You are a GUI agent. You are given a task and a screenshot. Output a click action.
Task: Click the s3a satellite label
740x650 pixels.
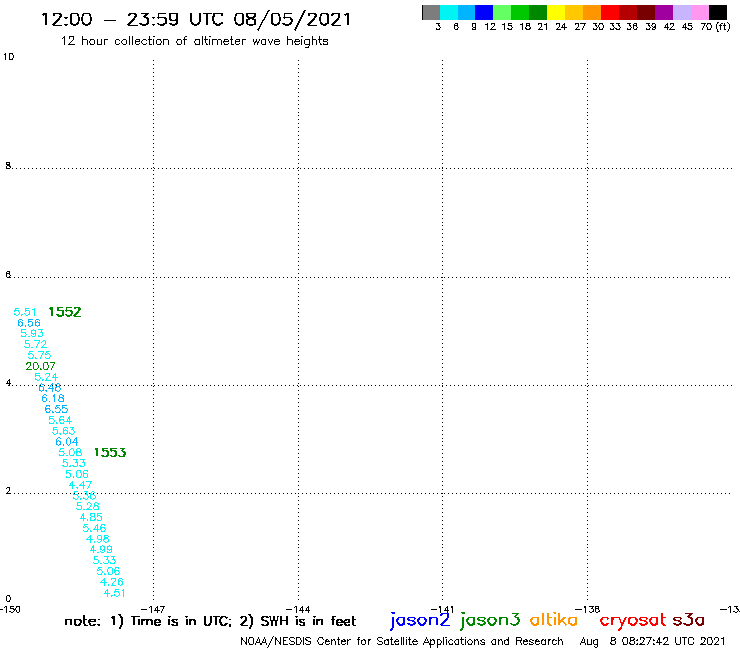[x=688, y=620]
